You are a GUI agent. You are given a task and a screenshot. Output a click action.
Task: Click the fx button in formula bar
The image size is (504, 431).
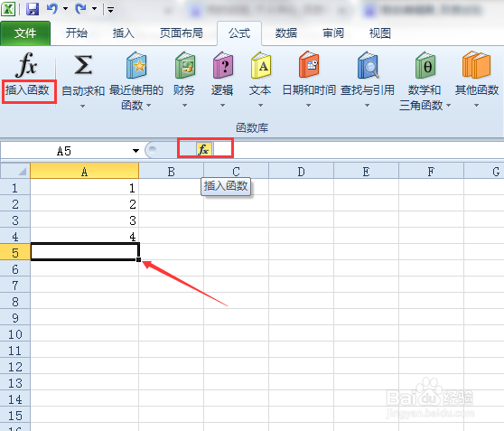[204, 150]
